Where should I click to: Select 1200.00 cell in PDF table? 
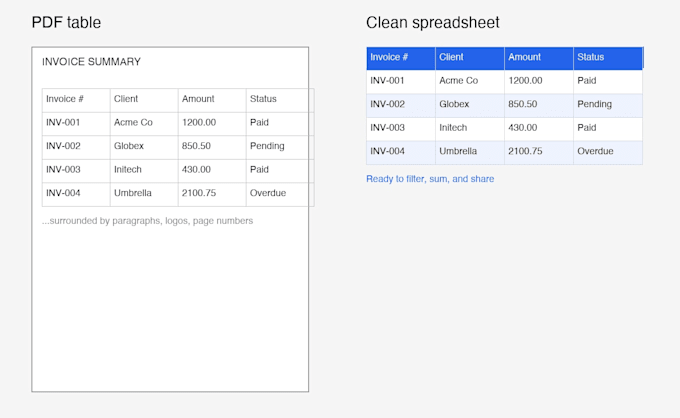(212, 124)
